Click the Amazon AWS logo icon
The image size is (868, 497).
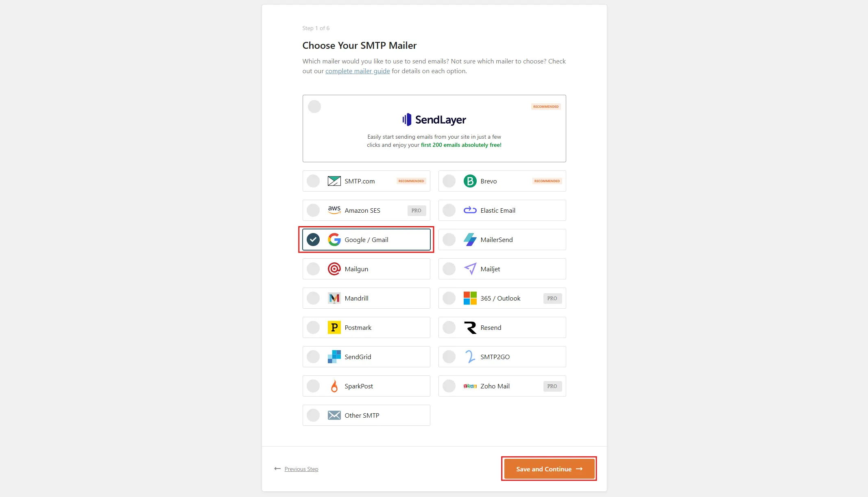coord(334,210)
